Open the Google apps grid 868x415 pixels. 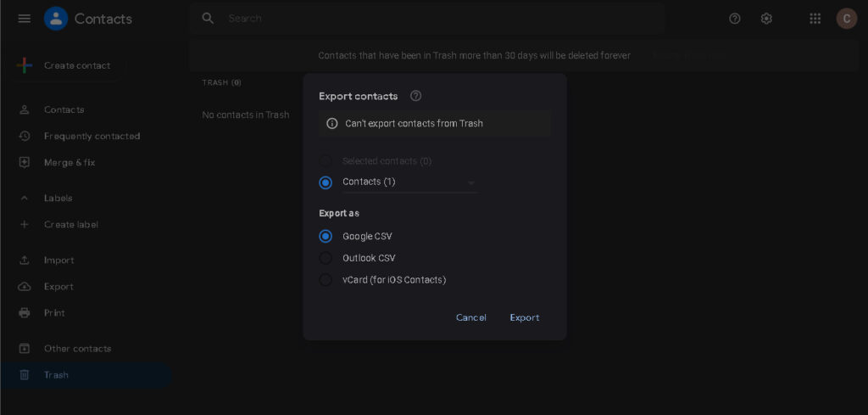pyautogui.click(x=815, y=19)
